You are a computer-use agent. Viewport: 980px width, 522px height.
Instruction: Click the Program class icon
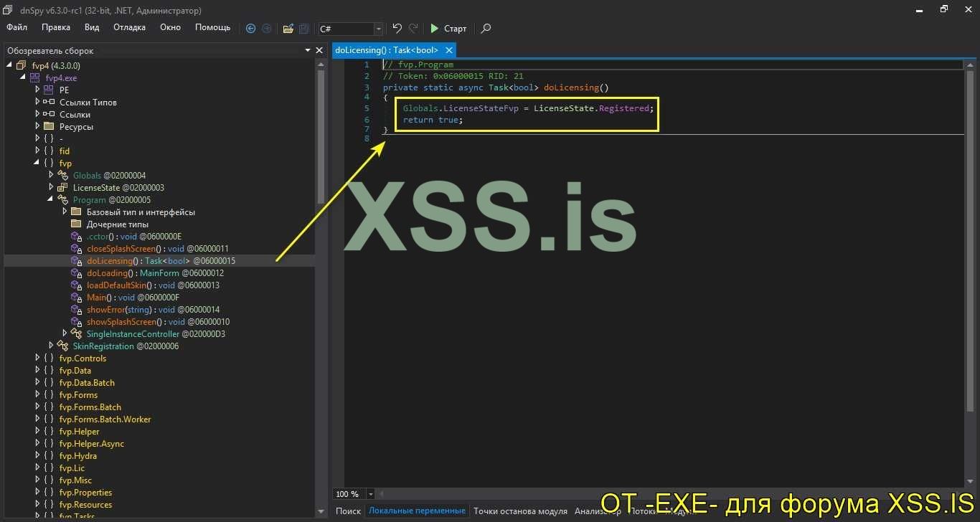(62, 200)
